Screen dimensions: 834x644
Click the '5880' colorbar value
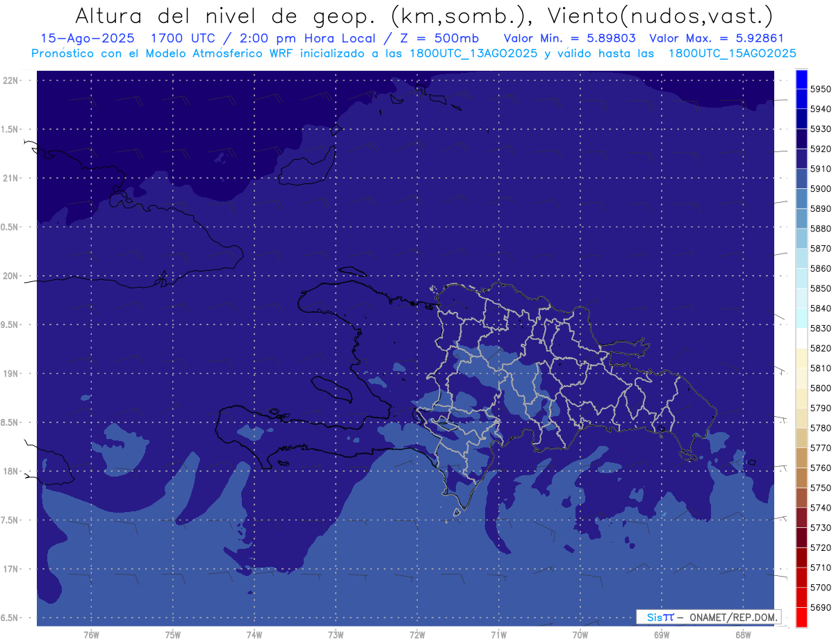click(x=820, y=229)
